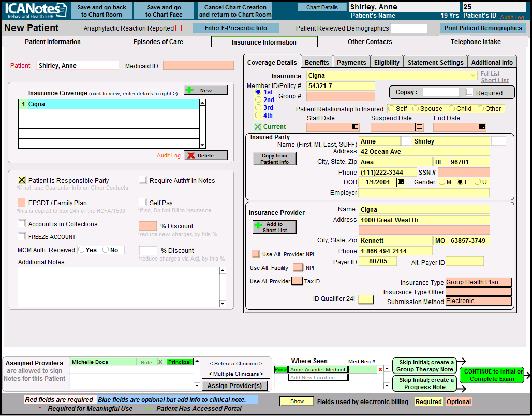Switch to the Eligibility tab
This screenshot has height=416, width=532.
click(x=387, y=62)
